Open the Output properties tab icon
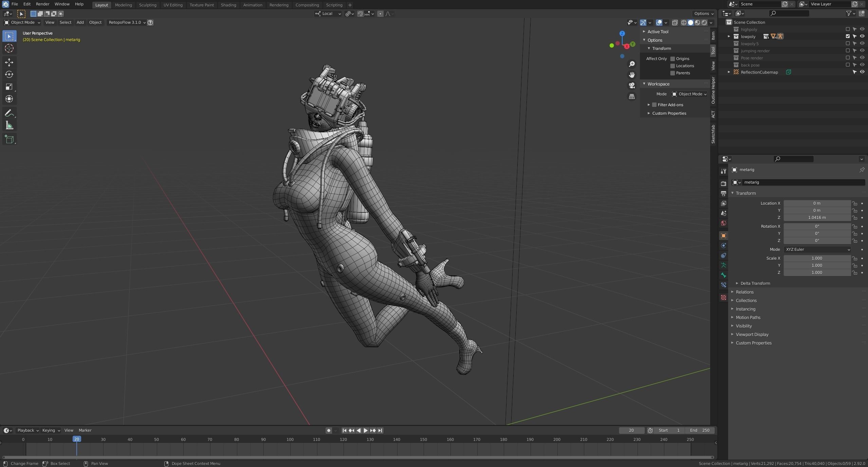The image size is (868, 467). coord(723,193)
